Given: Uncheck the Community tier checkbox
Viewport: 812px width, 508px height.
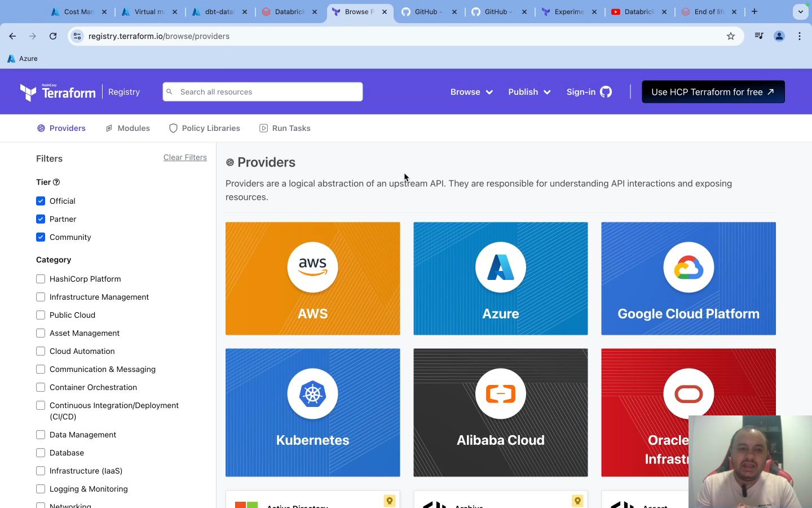Looking at the screenshot, I should (x=41, y=237).
